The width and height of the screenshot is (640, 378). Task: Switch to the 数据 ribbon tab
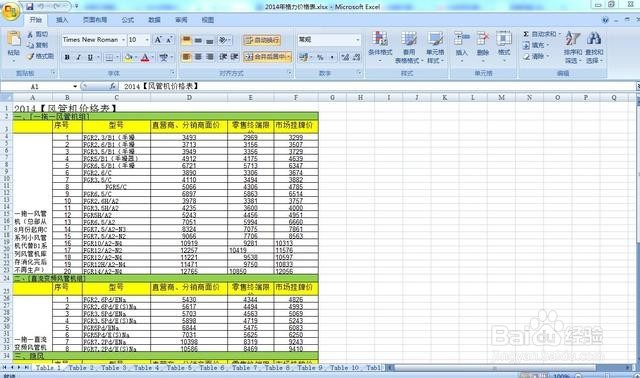point(154,20)
